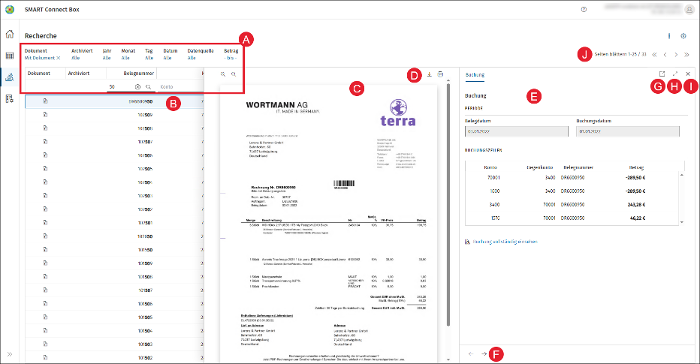Open the Archiviert filter dropdown showing Alle
The width and height of the screenshot is (700, 364).
75,58
